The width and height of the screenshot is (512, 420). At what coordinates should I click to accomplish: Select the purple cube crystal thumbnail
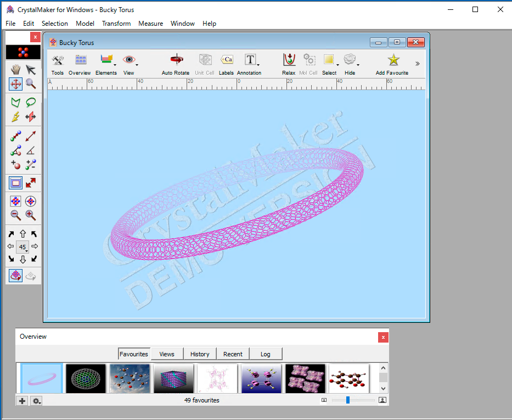click(173, 378)
